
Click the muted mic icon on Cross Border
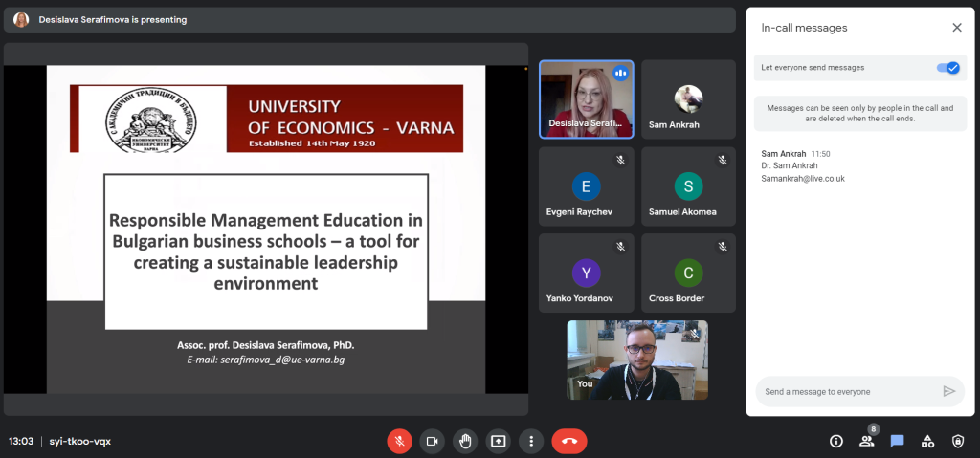723,247
